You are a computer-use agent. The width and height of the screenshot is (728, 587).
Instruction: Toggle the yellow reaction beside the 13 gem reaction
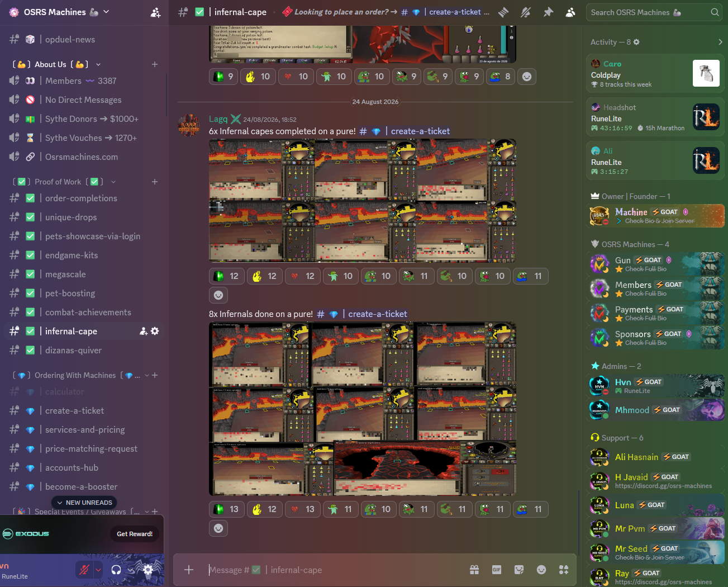tap(264, 509)
